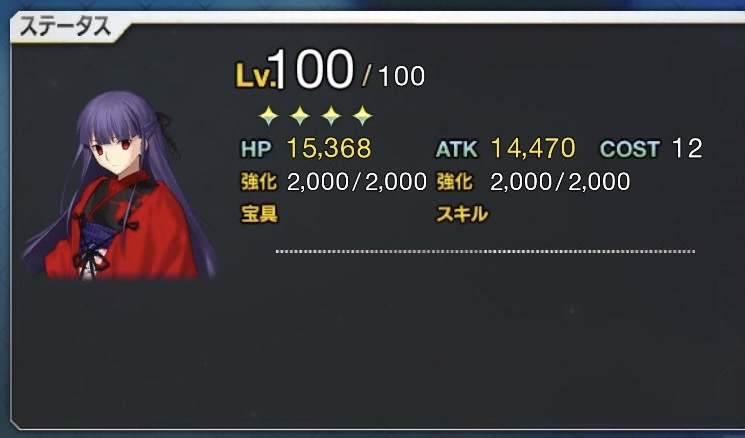Click the maximum level value / 100
745x438 pixels.
pyautogui.click(x=393, y=76)
